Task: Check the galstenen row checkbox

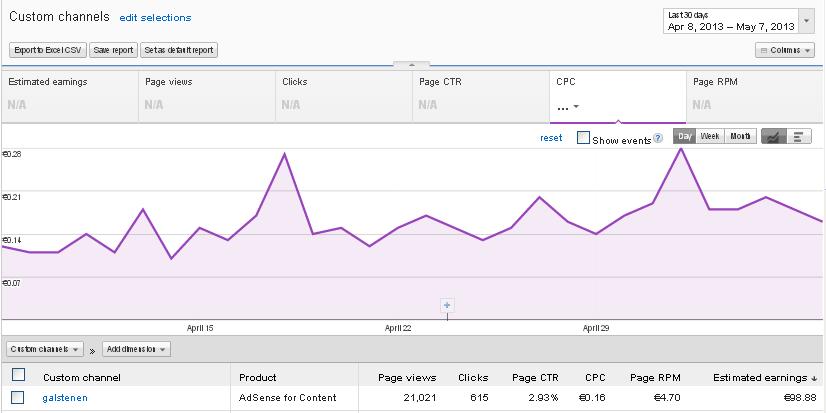Action: 17,398
